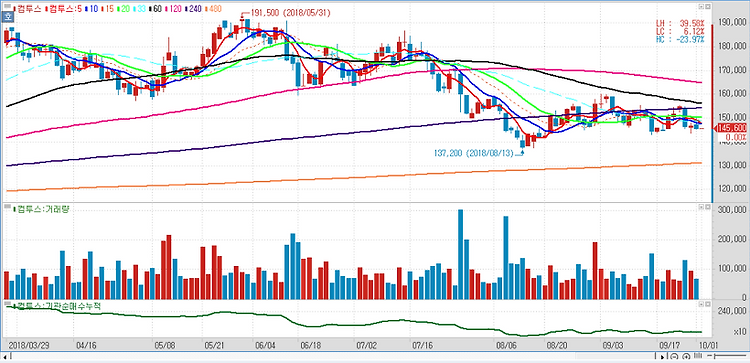Click the 컴투스 price series legend label

click(x=28, y=9)
